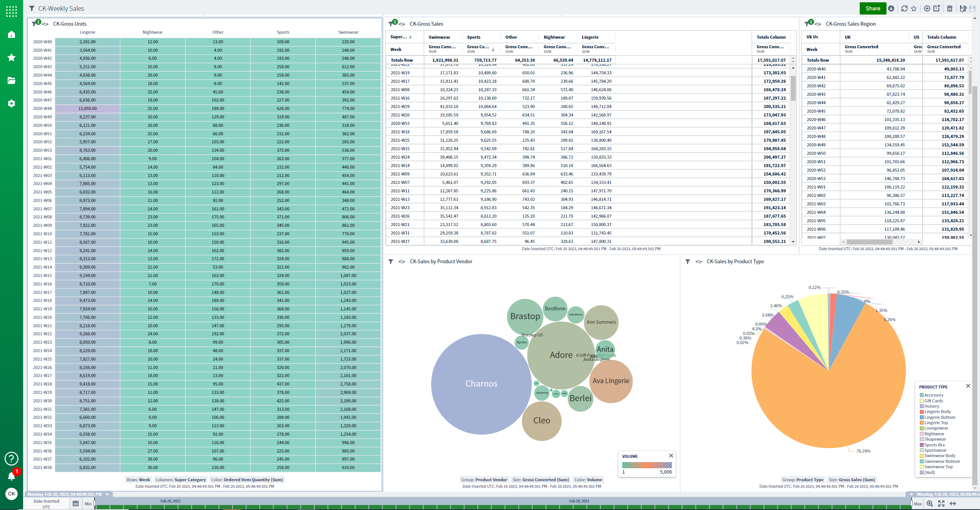Viewport: 980px width, 510px height.
Task: Open the Folders section in sidebar
Action: pos(11,80)
